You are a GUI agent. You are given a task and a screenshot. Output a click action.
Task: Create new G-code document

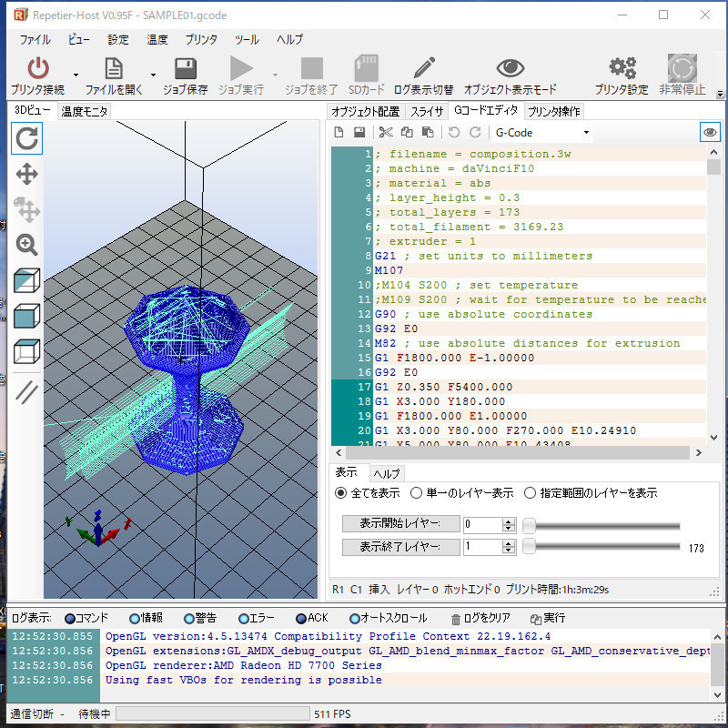tap(339, 133)
